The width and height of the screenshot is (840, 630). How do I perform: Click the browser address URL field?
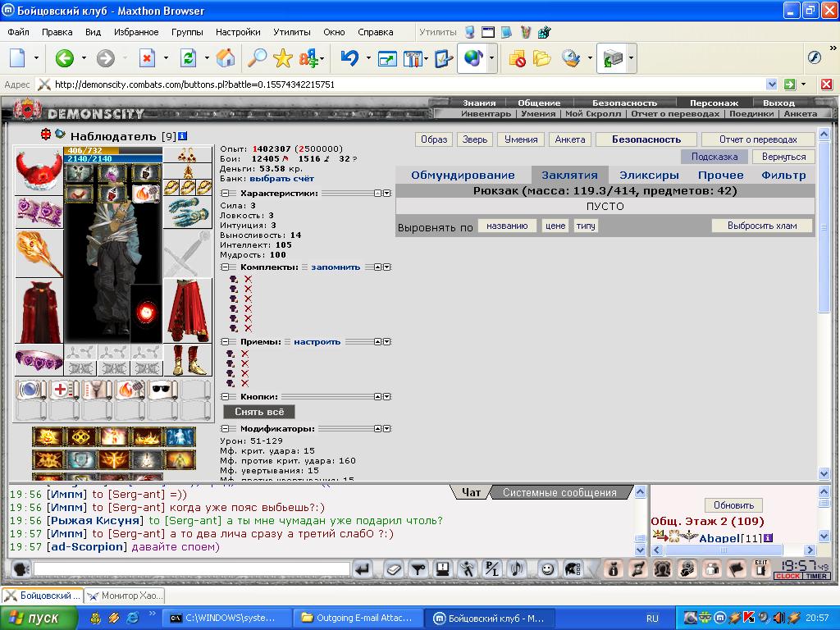[x=409, y=84]
